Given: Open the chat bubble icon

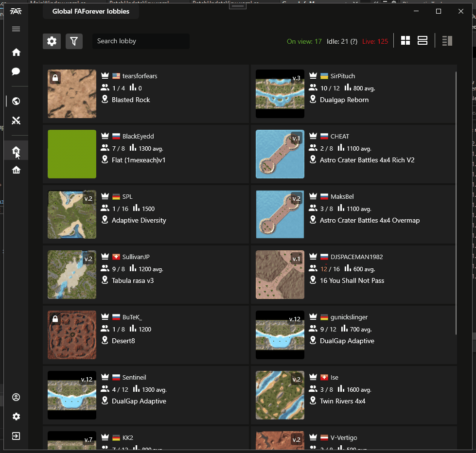Looking at the screenshot, I should coord(16,71).
